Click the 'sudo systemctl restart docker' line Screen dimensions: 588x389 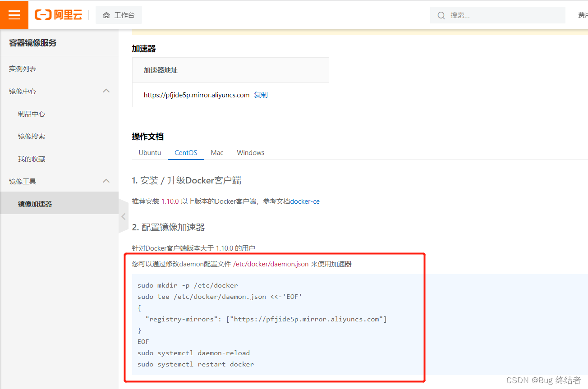(x=196, y=364)
